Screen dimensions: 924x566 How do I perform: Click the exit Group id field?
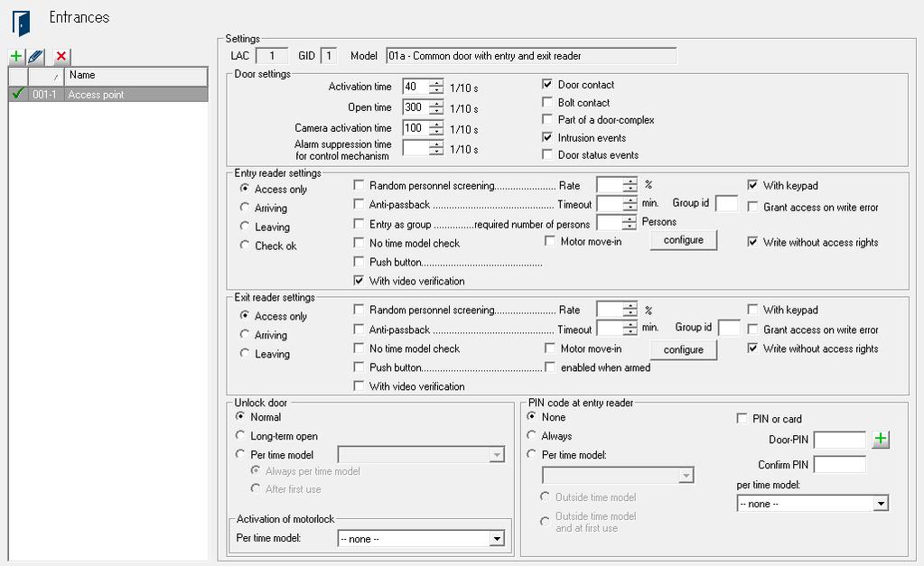coord(729,328)
